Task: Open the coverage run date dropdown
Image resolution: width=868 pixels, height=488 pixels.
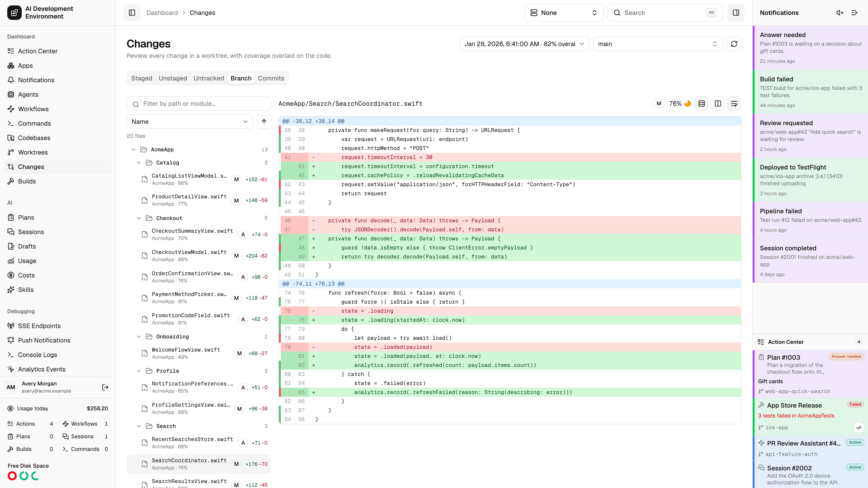Action: point(524,44)
